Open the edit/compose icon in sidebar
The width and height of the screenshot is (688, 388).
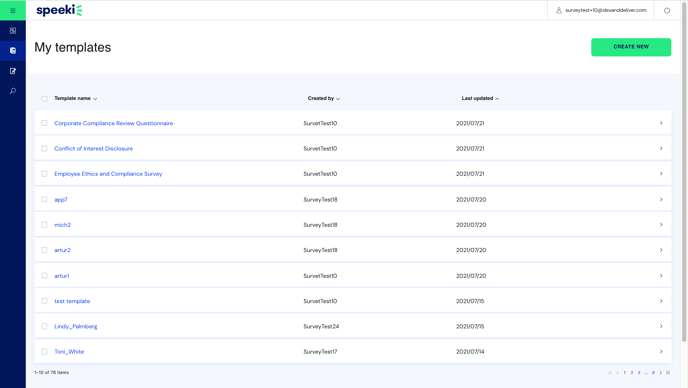click(13, 71)
